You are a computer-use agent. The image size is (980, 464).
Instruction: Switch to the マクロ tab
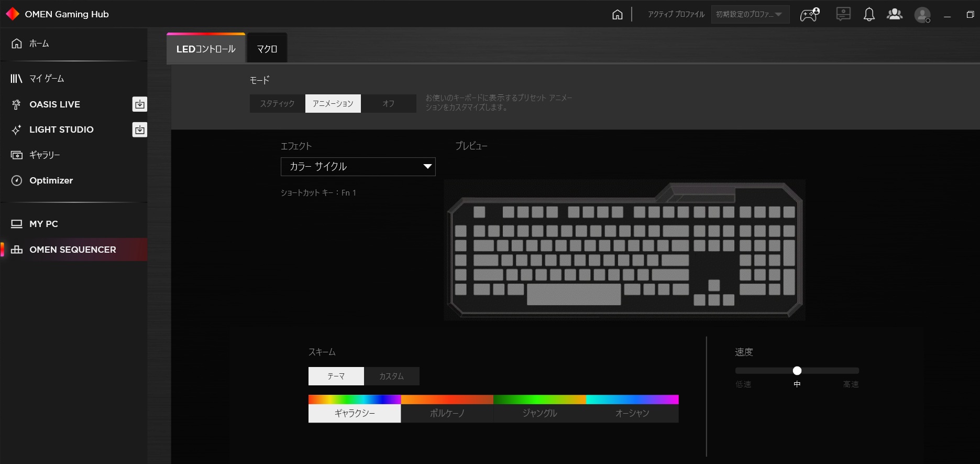267,49
